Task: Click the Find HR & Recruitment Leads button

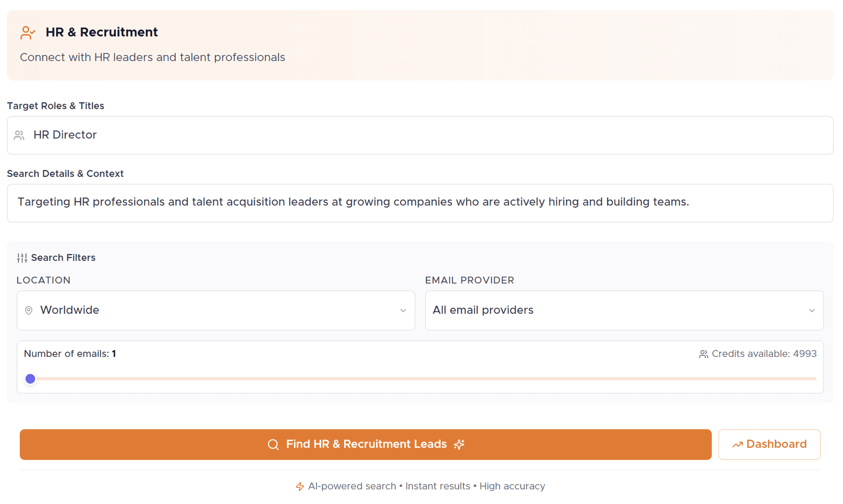Action: (x=366, y=444)
